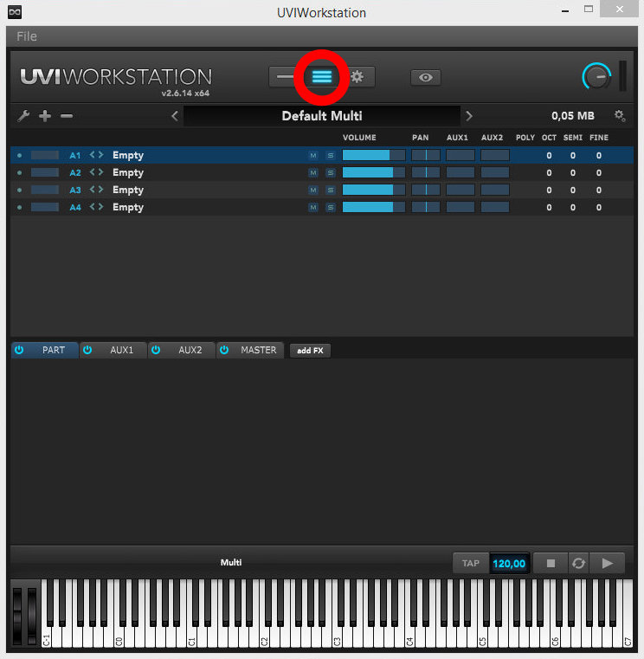Go to next multi preset

469,116
